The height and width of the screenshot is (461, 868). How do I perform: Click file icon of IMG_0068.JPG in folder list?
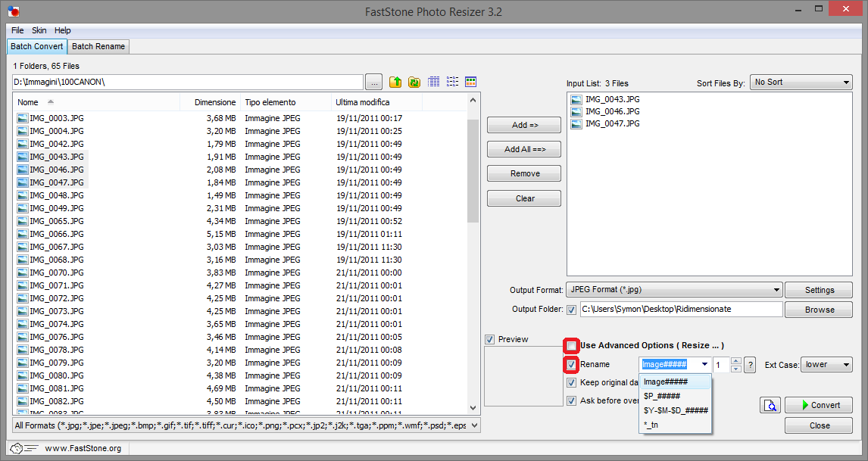[22, 260]
